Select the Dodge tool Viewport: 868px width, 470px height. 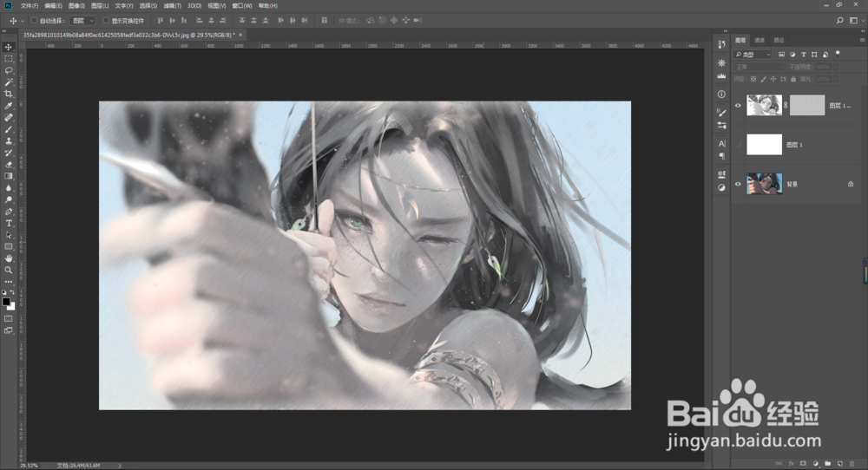[x=9, y=199]
